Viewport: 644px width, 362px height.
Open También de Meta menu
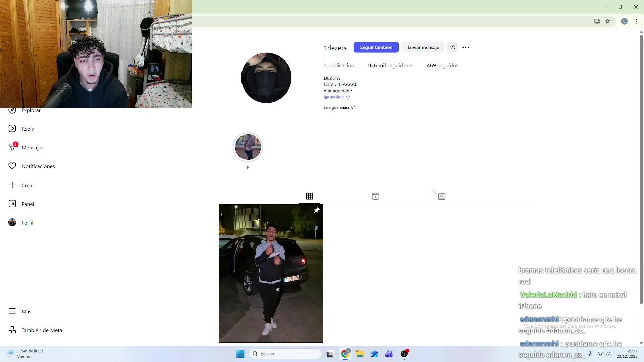point(35,330)
